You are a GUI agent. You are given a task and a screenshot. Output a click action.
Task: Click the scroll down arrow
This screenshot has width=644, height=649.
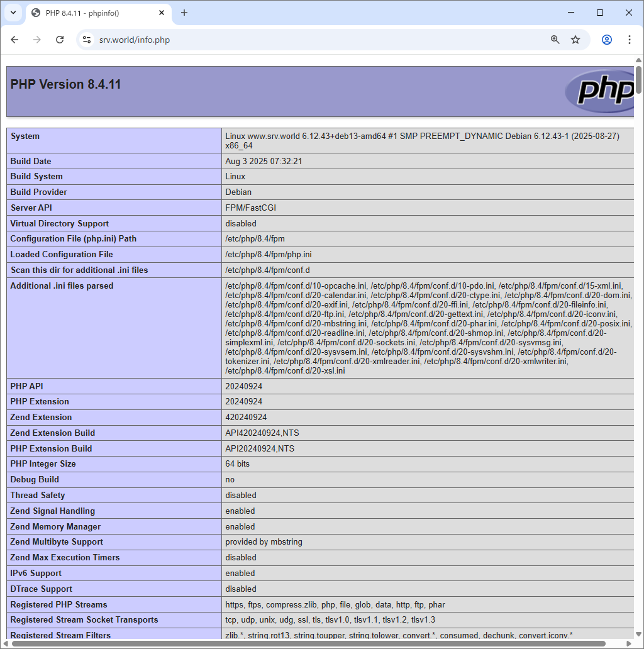pyautogui.click(x=638, y=634)
